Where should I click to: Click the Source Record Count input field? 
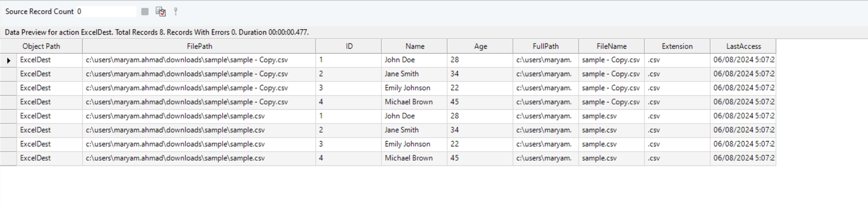pyautogui.click(x=106, y=11)
